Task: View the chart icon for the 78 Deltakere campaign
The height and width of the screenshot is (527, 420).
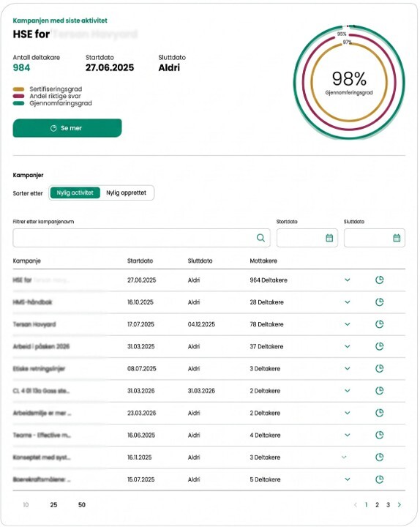Action: [379, 324]
